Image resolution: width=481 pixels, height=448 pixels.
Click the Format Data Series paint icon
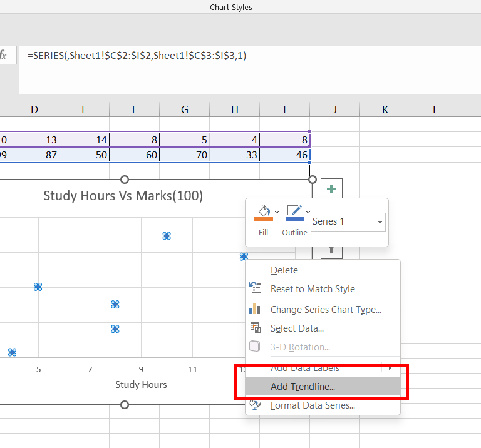click(x=255, y=405)
